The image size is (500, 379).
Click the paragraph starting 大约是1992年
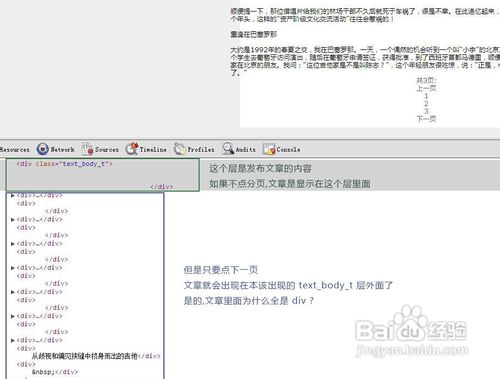pyautogui.click(x=365, y=61)
